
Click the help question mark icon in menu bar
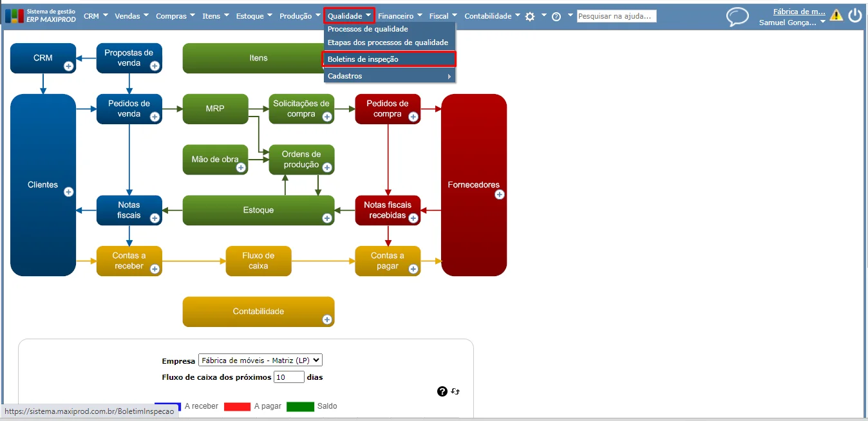(x=556, y=17)
